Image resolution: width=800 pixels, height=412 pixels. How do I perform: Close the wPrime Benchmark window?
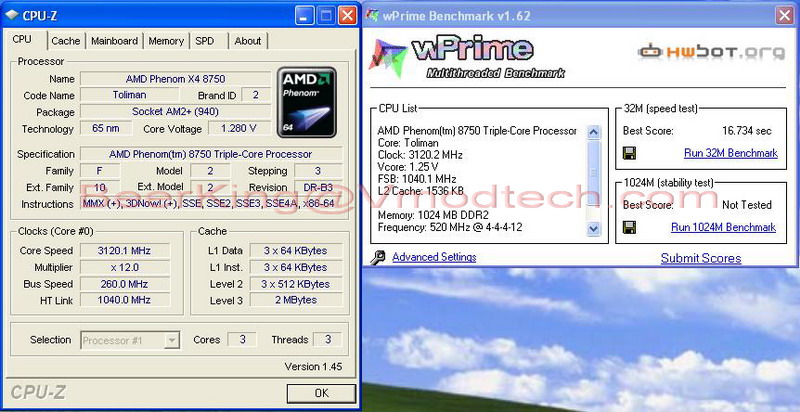785,15
